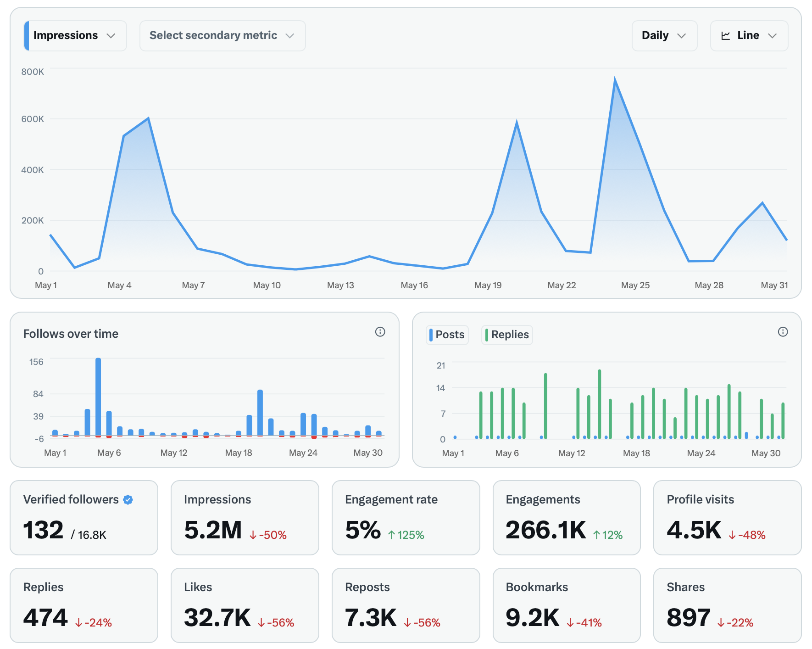Image resolution: width=812 pixels, height=649 pixels.
Task: Toggle the Posts series in the legend
Action: click(x=447, y=335)
